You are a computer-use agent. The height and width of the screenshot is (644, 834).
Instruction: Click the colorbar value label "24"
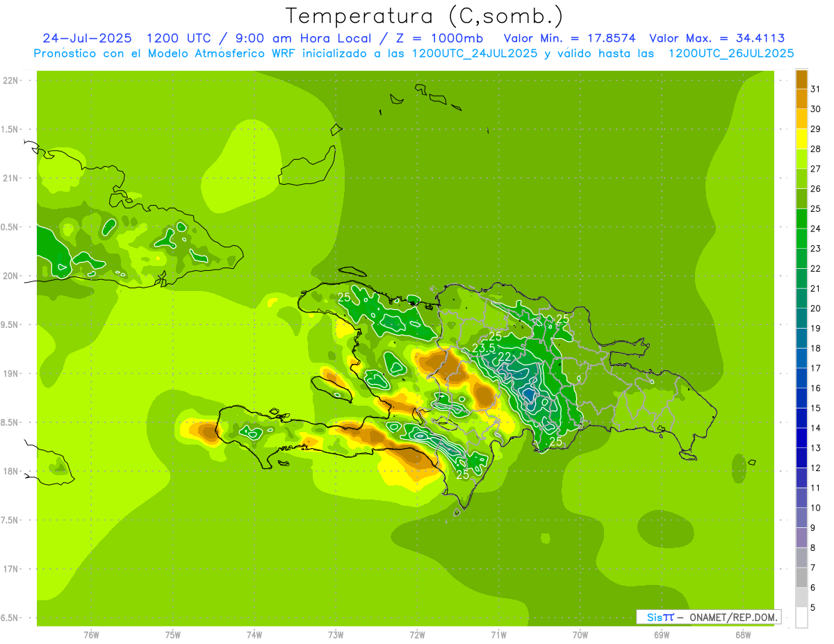point(816,229)
